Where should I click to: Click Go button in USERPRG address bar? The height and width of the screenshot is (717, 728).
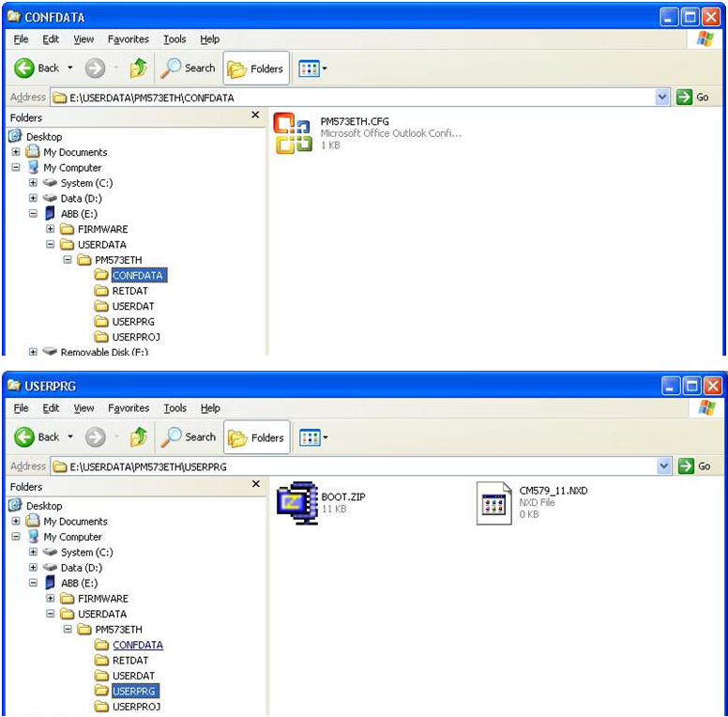pos(692,466)
